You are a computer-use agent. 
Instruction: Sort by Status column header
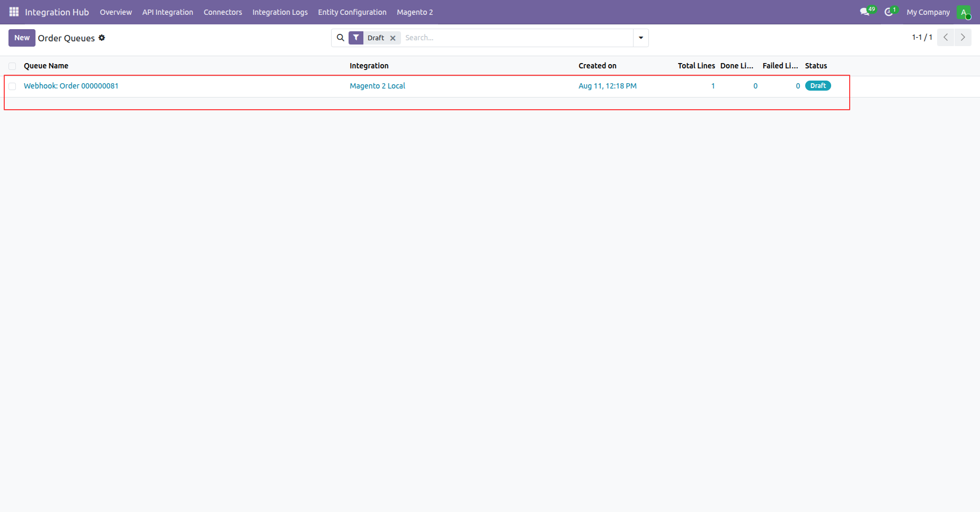coord(816,66)
